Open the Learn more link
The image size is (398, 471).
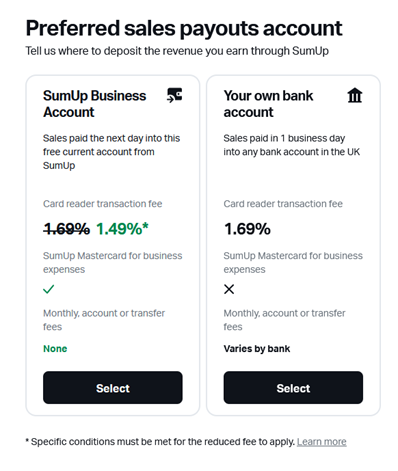click(x=322, y=442)
